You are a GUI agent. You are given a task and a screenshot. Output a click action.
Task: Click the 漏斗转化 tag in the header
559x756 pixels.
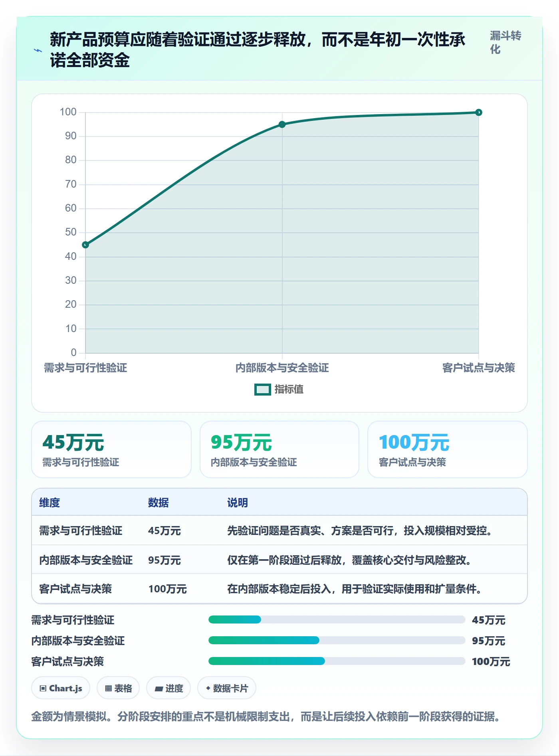pyautogui.click(x=505, y=43)
